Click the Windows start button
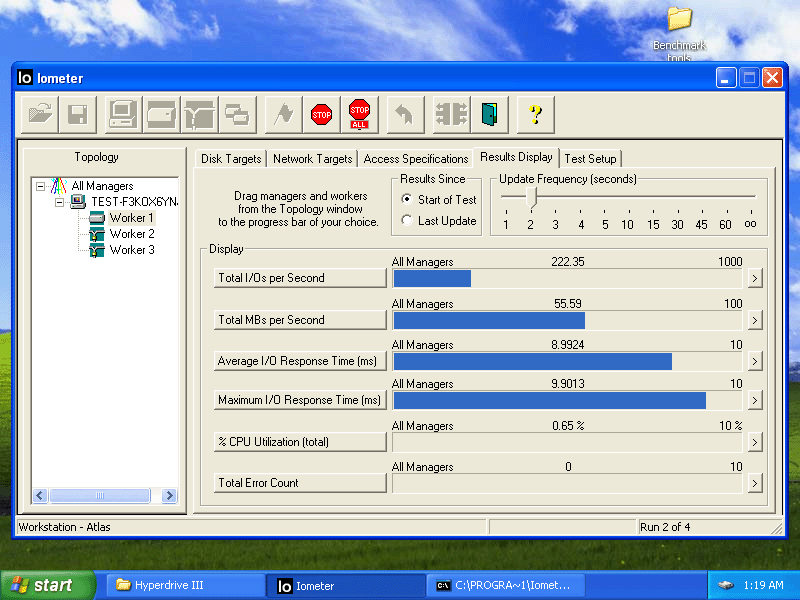This screenshot has height=600, width=800. click(48, 585)
